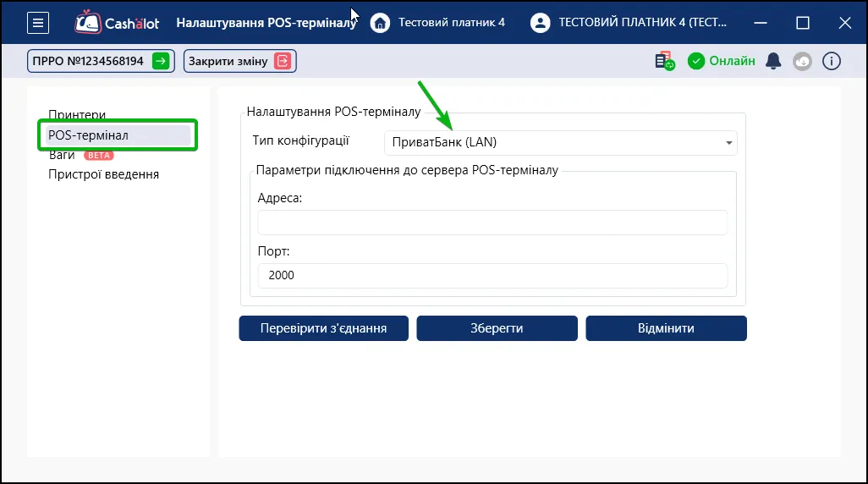868x484 pixels.
Task: Click the Відмінити button
Action: 666,328
